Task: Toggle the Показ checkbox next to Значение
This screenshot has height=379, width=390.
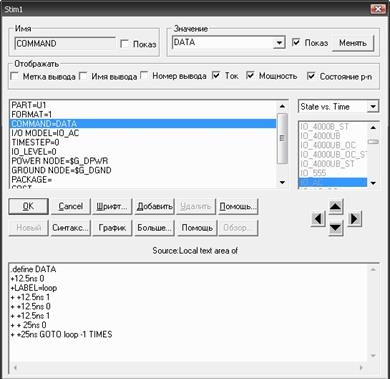Action: (296, 42)
